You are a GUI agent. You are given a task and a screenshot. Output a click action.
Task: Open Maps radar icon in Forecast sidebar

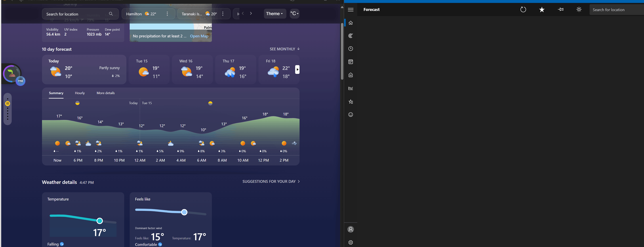point(350,36)
